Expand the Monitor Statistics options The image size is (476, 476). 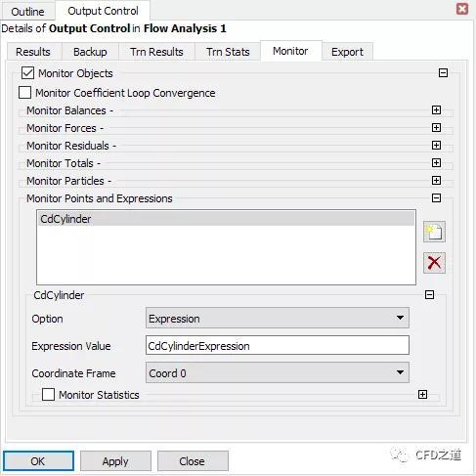point(422,395)
